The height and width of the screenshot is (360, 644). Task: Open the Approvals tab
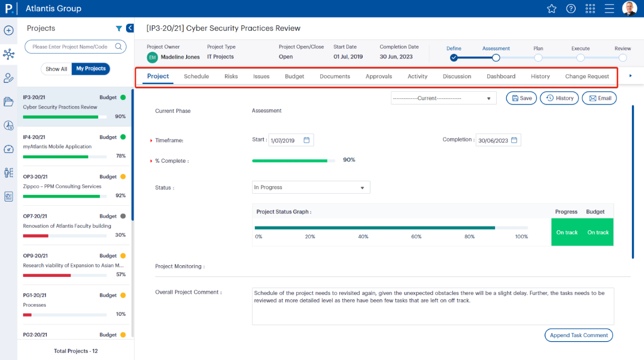pyautogui.click(x=379, y=76)
